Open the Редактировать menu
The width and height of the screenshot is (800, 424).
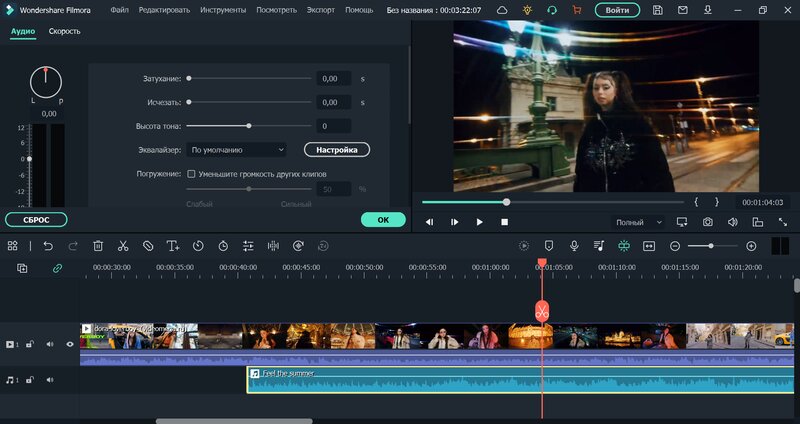pos(164,10)
